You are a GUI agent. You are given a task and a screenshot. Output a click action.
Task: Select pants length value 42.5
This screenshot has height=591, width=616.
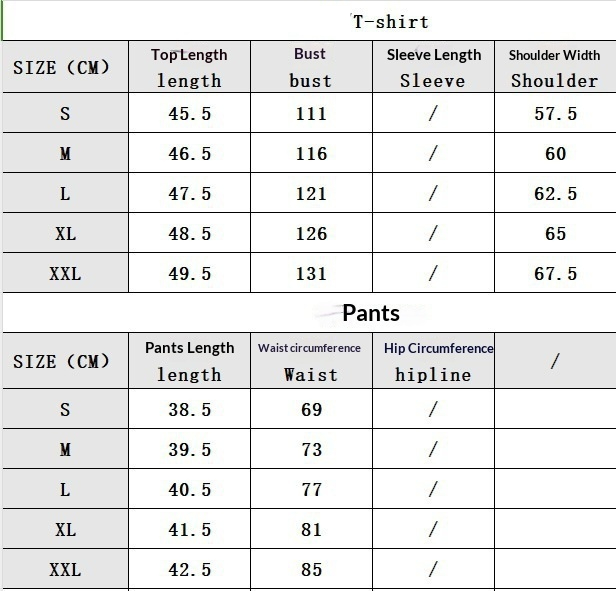click(189, 570)
